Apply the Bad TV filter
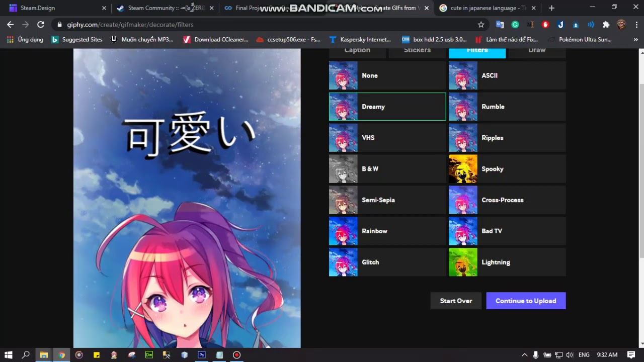The image size is (644, 362). (x=507, y=231)
